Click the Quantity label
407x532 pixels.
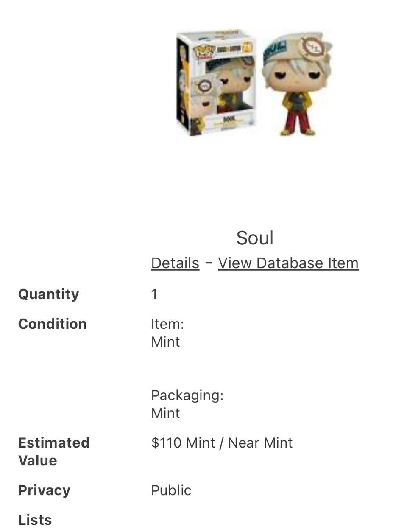pos(48,294)
